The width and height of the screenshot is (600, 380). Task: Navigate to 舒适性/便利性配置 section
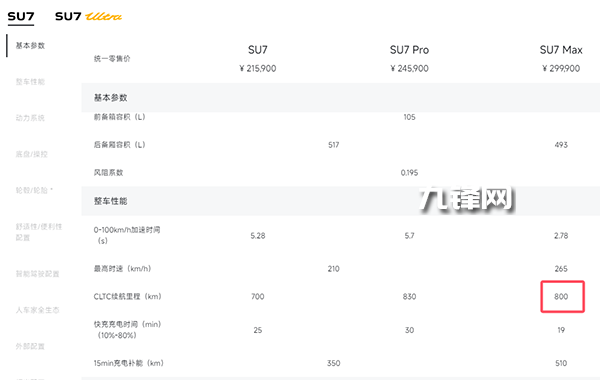click(x=39, y=232)
